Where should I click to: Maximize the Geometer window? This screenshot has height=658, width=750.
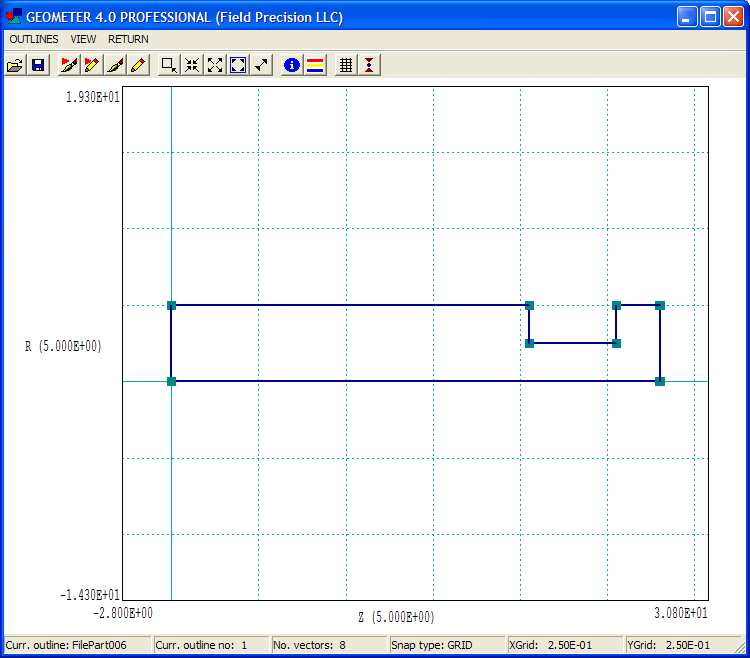coord(709,17)
